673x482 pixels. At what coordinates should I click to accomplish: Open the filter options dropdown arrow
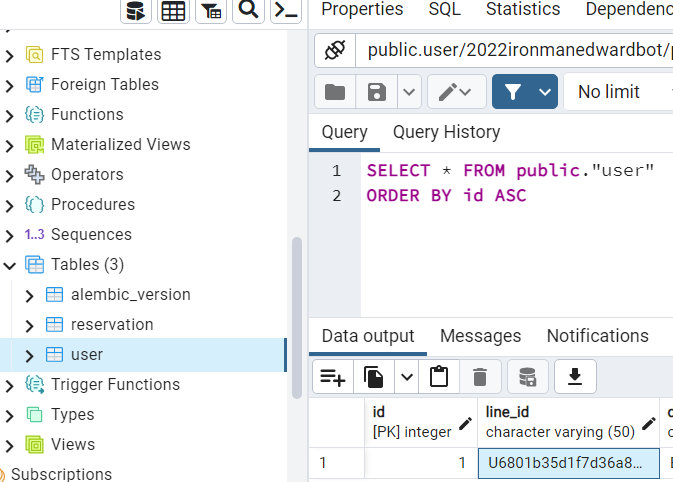click(x=545, y=92)
